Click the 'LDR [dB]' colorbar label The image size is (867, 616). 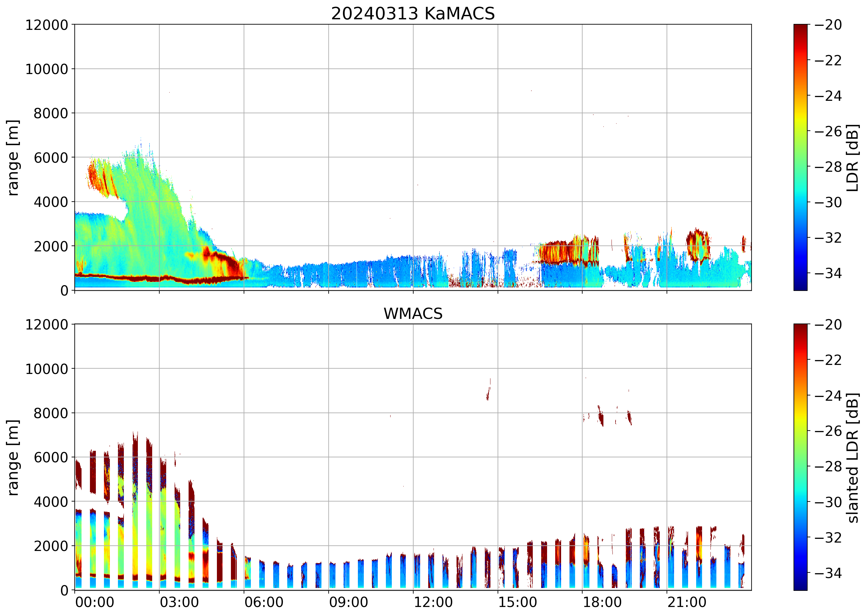tap(853, 157)
